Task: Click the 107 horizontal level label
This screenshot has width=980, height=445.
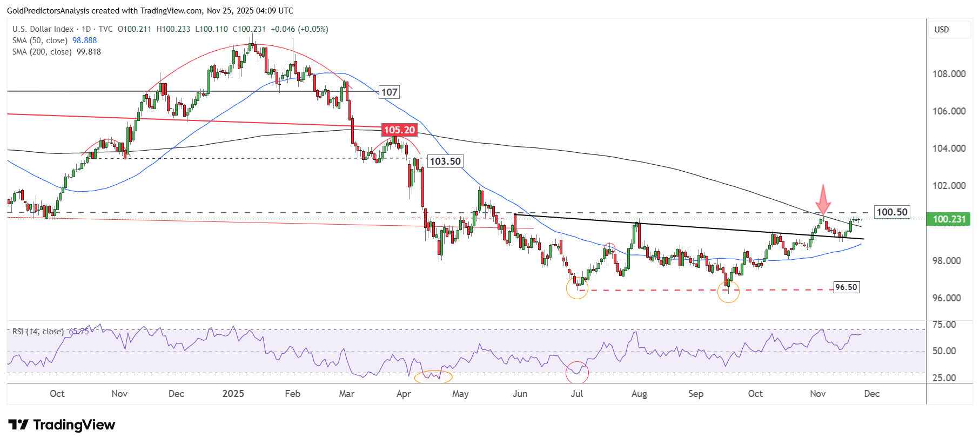Action: (x=389, y=92)
